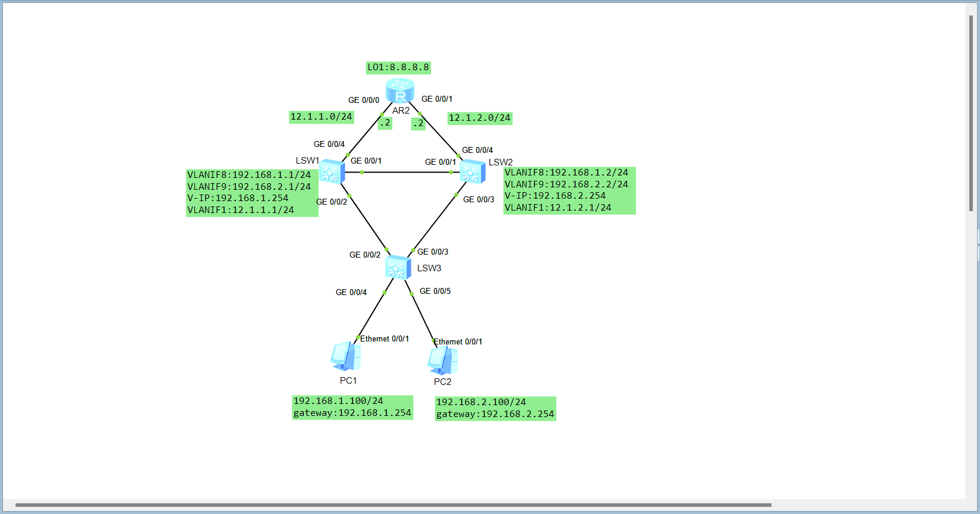Click the 12.1.2.0/24 network label
This screenshot has height=514, width=980.
[480, 118]
